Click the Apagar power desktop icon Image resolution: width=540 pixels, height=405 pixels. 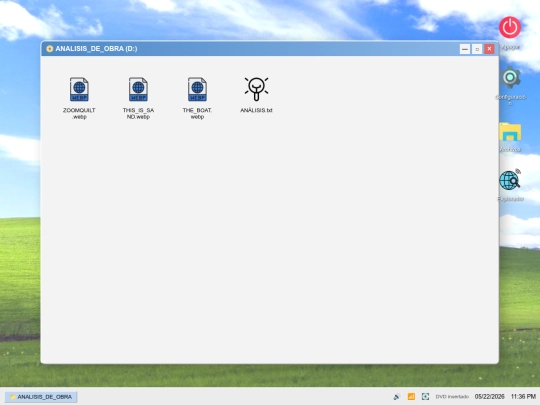pyautogui.click(x=510, y=27)
